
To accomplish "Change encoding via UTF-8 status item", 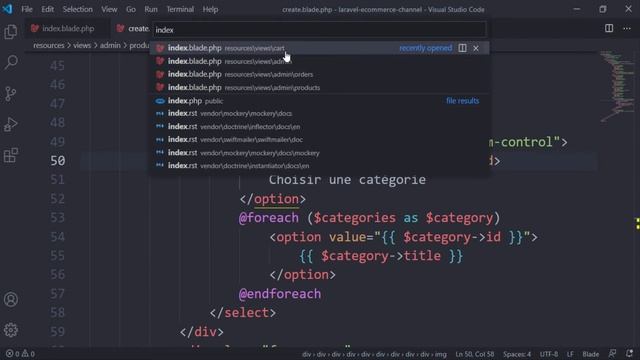I will coord(549,354).
